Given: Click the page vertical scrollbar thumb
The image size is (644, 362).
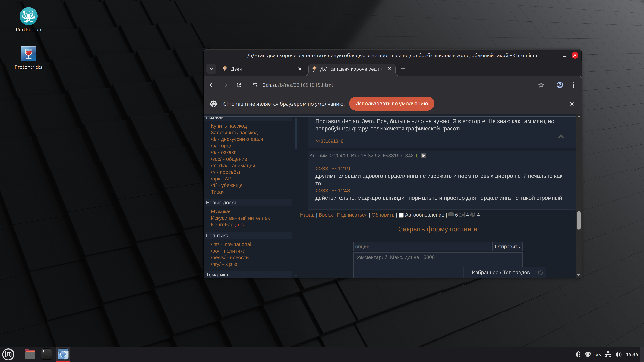Looking at the screenshot, I should coord(579,220).
